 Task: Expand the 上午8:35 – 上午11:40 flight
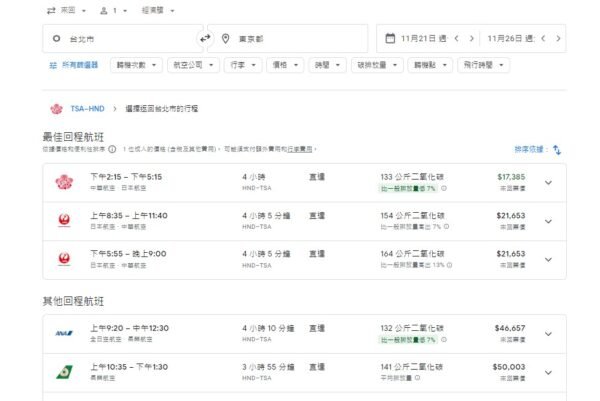coord(548,221)
